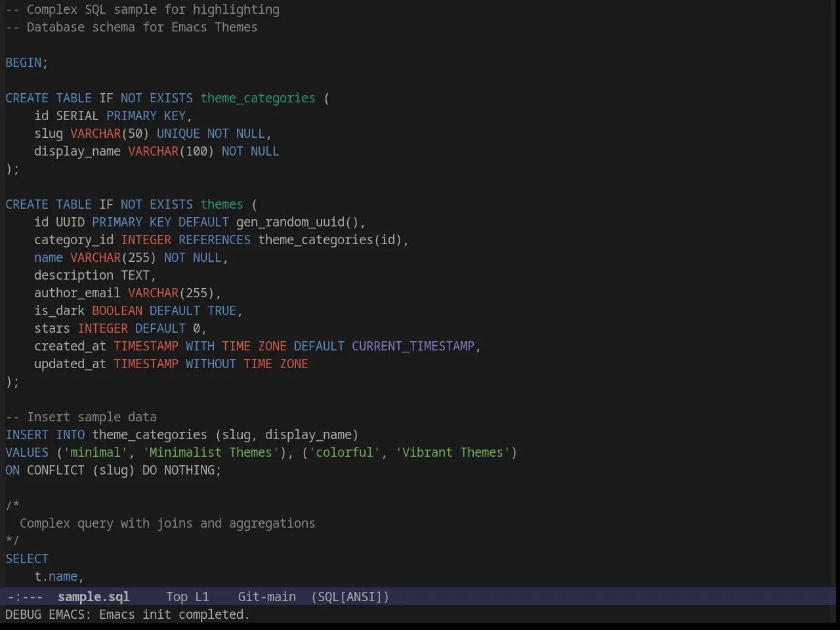Screen dimensions: 840x630
Task: Click t.name in the select list
Action: (56, 576)
